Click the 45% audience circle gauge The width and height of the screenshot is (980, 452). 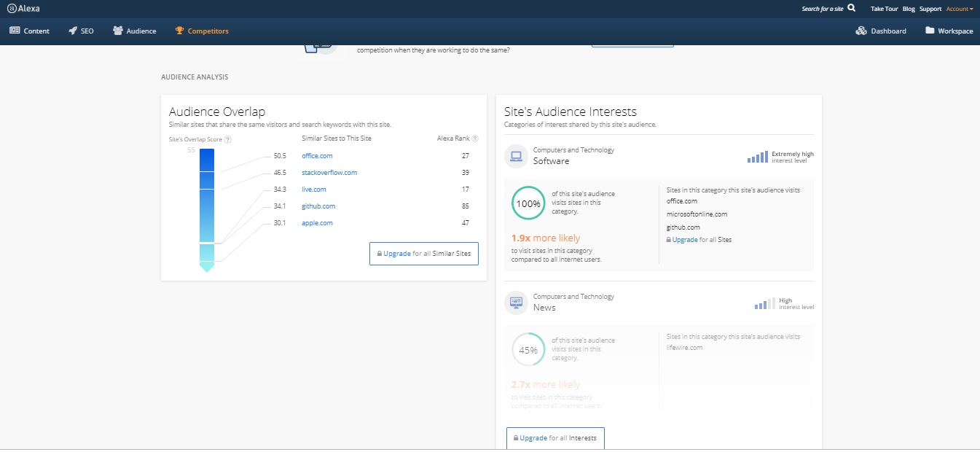528,350
